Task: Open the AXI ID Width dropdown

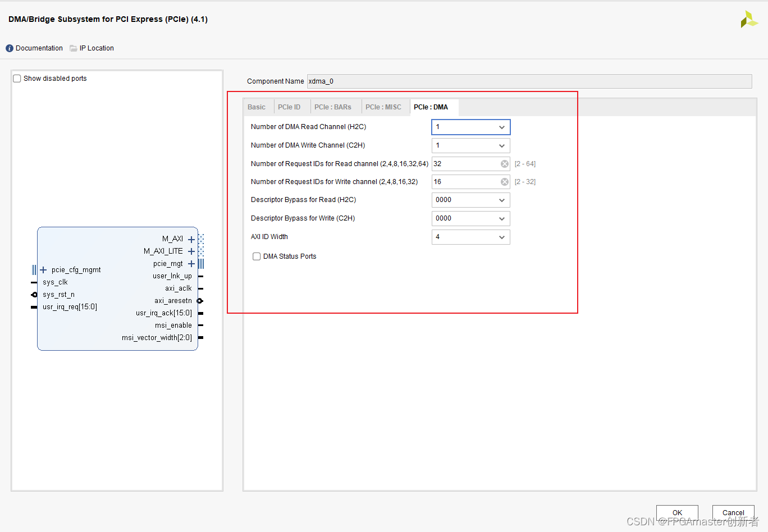Action: (x=471, y=237)
